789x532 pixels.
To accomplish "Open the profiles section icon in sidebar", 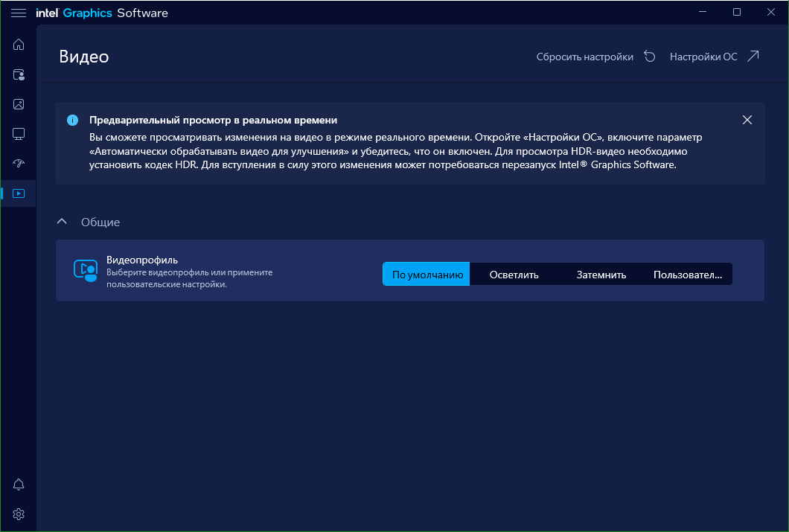I will [x=19, y=75].
